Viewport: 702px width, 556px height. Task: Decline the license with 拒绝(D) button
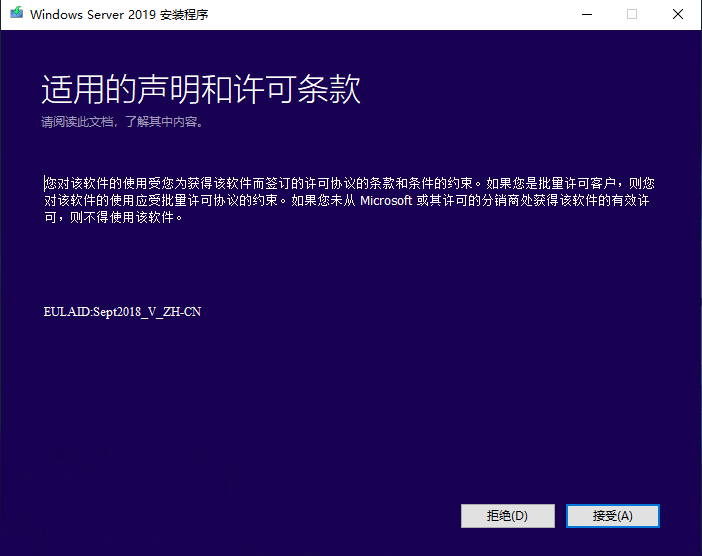pyautogui.click(x=508, y=516)
